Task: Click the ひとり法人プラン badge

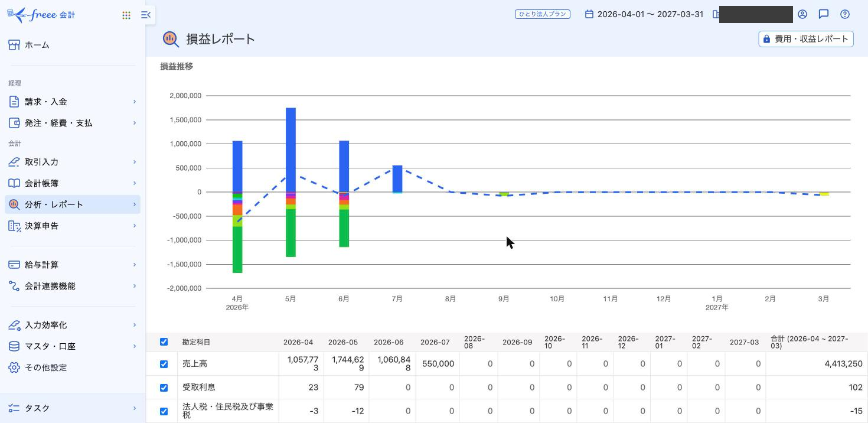Action: tap(543, 14)
